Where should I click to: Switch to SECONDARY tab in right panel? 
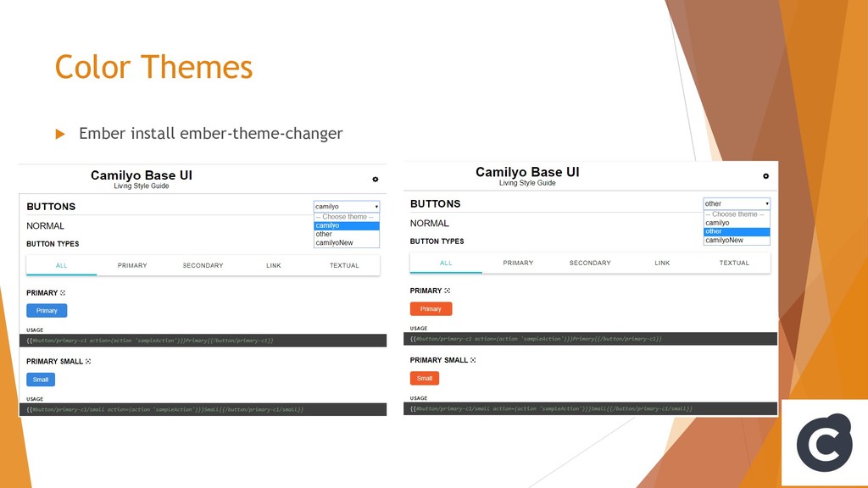click(590, 263)
